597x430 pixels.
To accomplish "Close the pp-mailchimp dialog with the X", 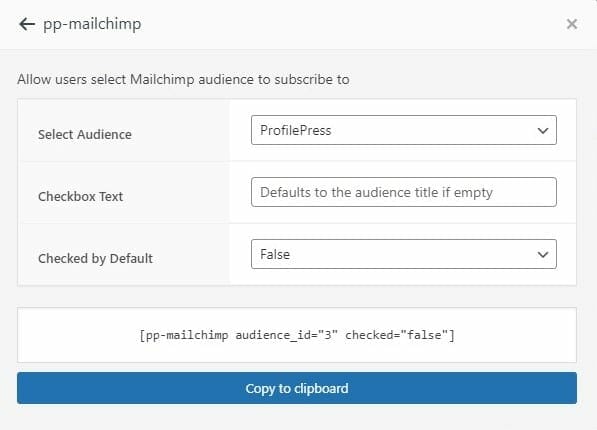I will pyautogui.click(x=571, y=24).
